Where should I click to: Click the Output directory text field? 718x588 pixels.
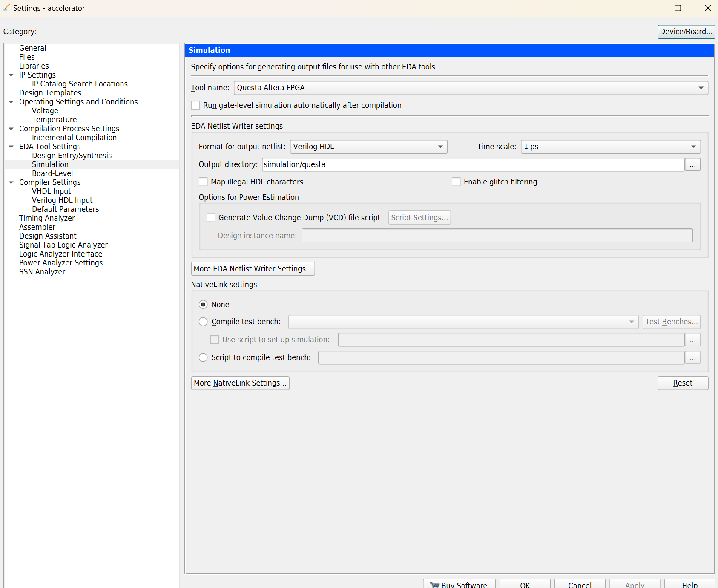(473, 164)
